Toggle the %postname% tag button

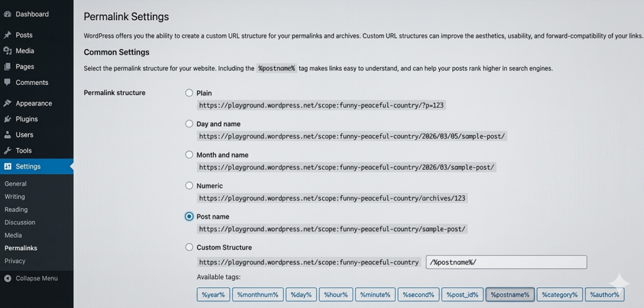click(510, 294)
